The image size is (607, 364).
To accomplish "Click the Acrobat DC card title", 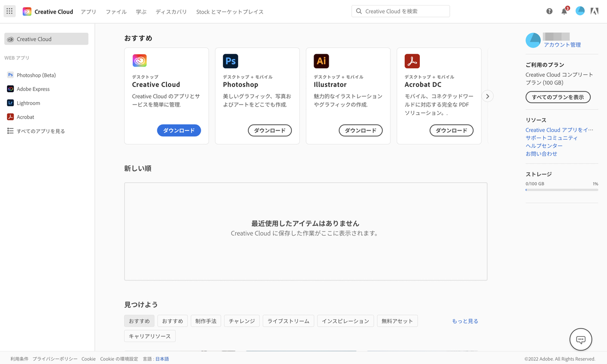I will point(423,84).
